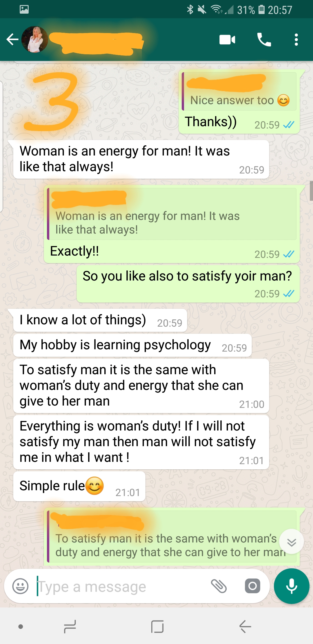Open the three-dot overflow menu
The width and height of the screenshot is (313, 644).
tap(296, 39)
